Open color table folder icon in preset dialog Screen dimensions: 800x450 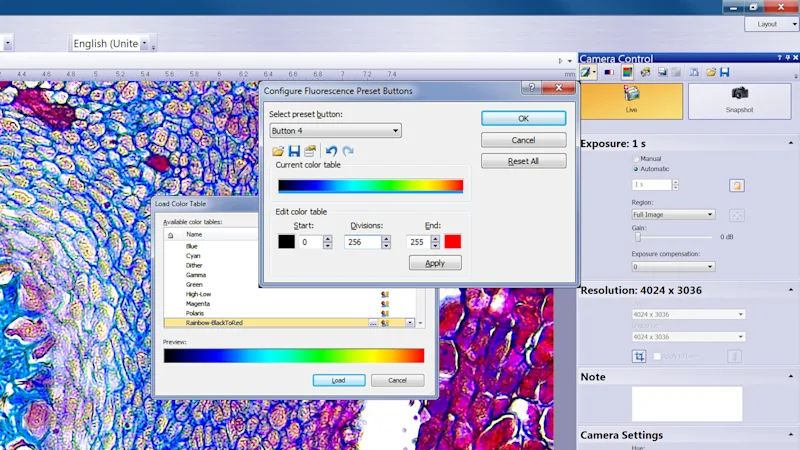click(278, 151)
